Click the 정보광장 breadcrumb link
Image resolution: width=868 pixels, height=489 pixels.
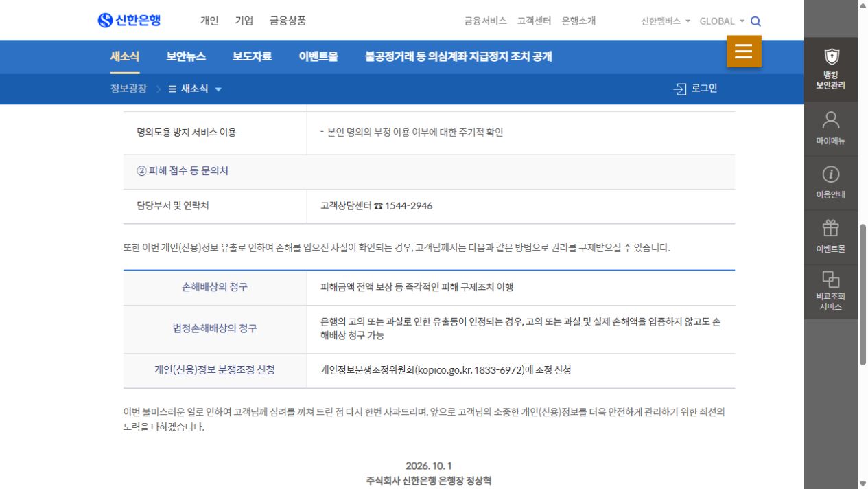(x=128, y=89)
